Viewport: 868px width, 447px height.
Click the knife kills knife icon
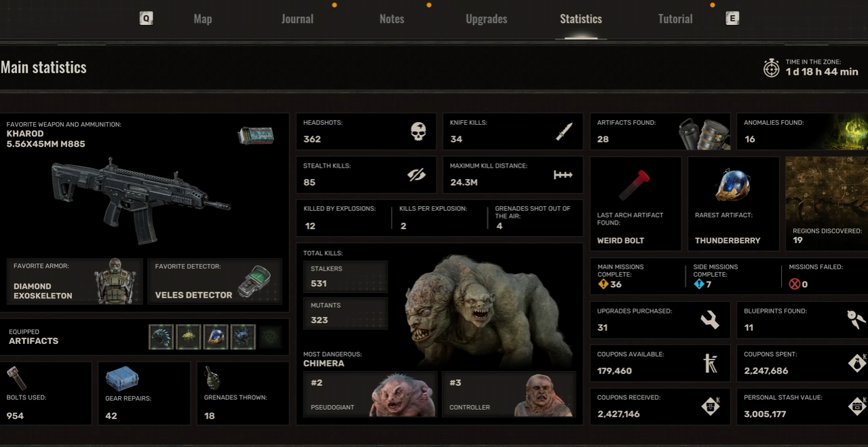(x=565, y=132)
